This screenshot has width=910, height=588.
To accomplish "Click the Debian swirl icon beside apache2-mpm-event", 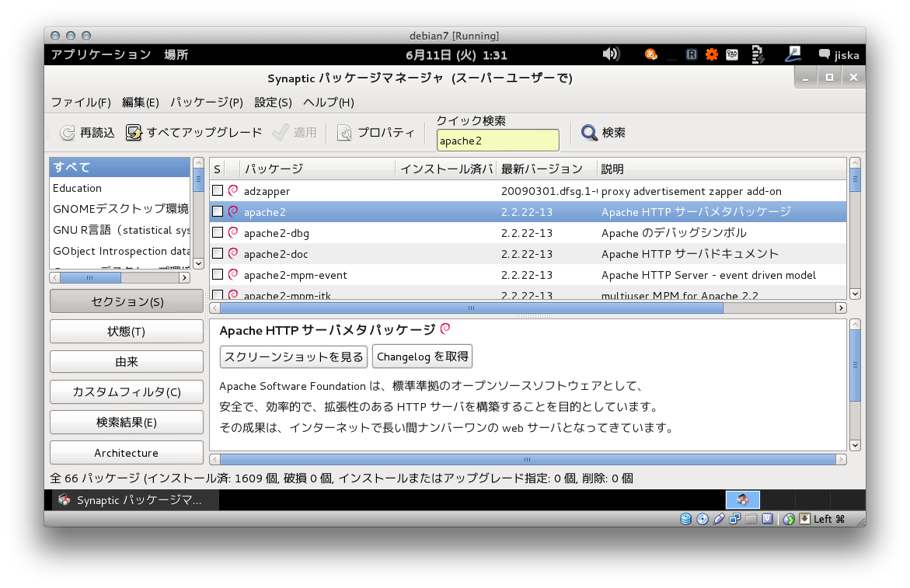I will tap(233, 273).
